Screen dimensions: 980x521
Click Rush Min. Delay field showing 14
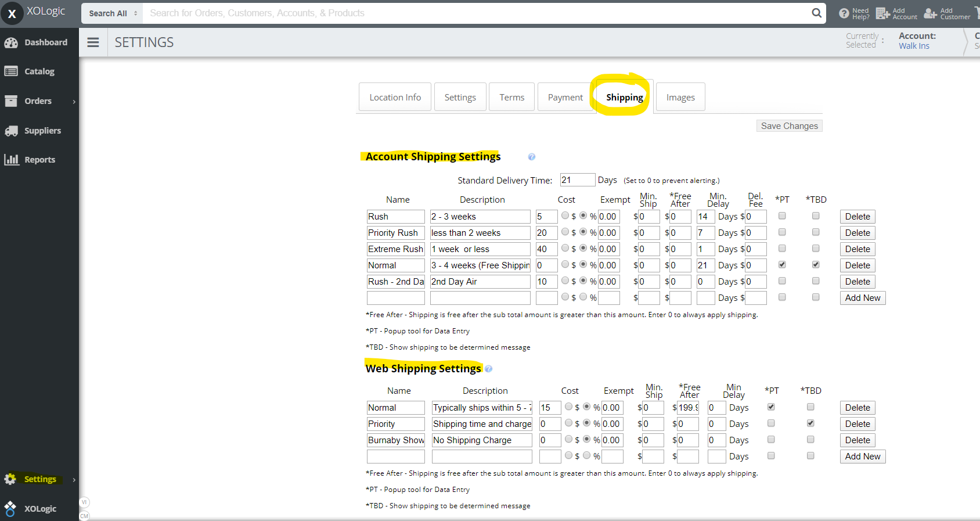(705, 217)
